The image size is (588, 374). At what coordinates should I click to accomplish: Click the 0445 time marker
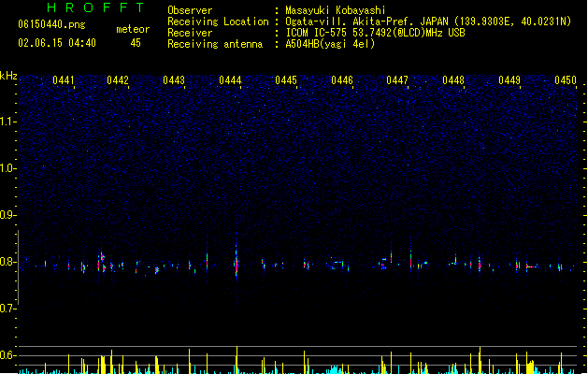coord(286,80)
